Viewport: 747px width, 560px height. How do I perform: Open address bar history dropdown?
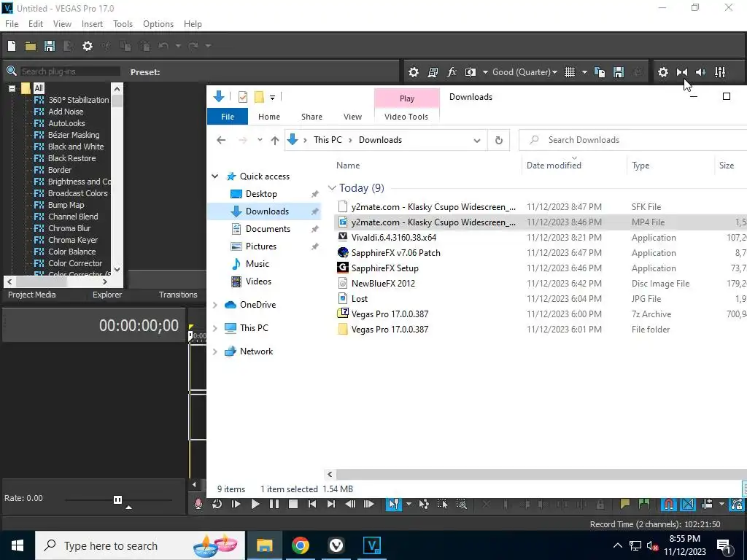477,140
